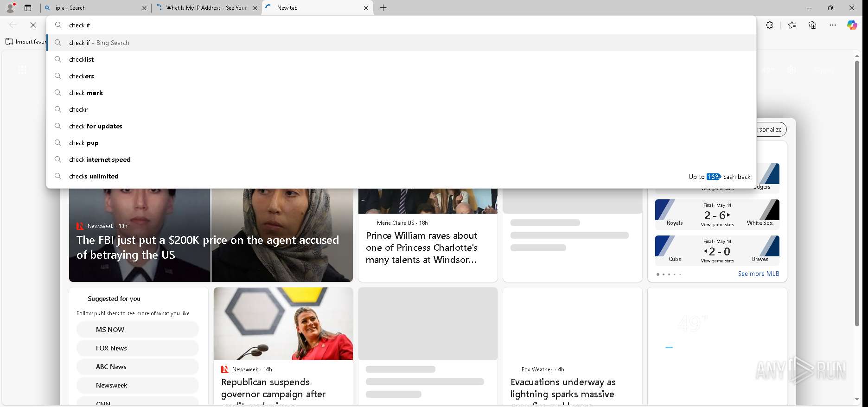Viewport: 868px width, 407px height.
Task: Open the Extensions puzzle icon
Action: [x=769, y=25]
